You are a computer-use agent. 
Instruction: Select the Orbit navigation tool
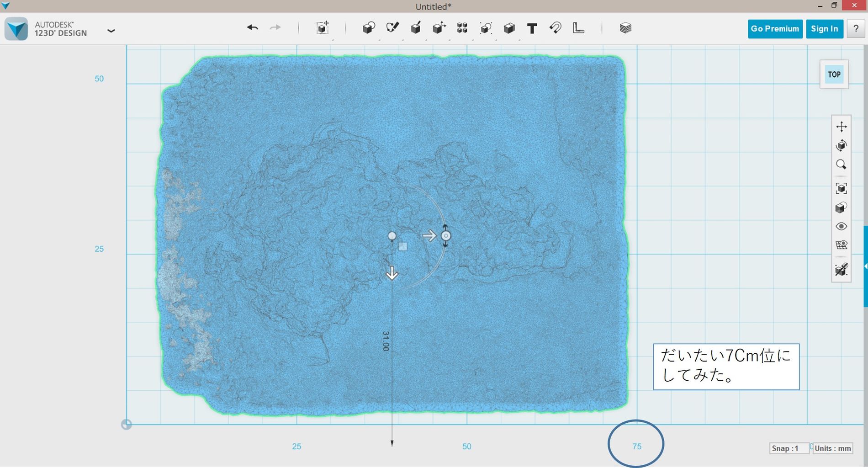click(842, 145)
